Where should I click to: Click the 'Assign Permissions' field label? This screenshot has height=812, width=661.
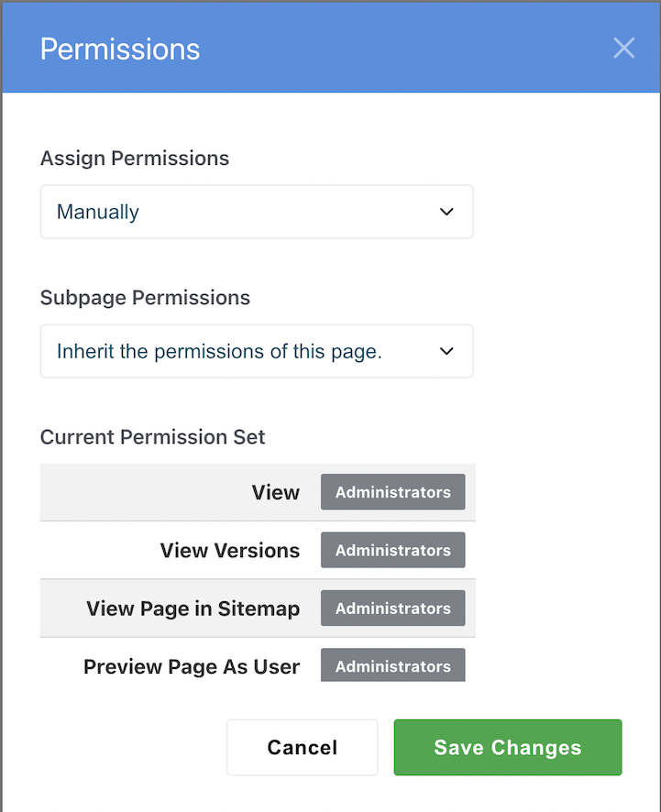pos(135,158)
